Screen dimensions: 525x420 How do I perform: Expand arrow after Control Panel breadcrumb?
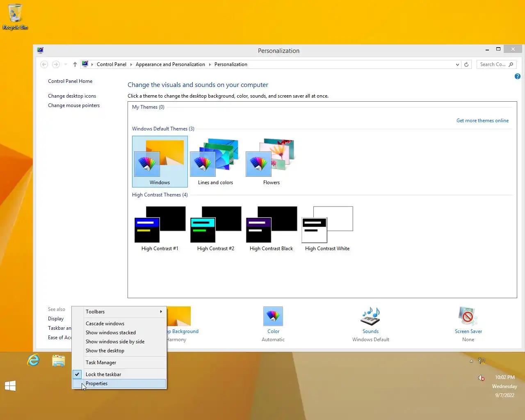pos(131,64)
